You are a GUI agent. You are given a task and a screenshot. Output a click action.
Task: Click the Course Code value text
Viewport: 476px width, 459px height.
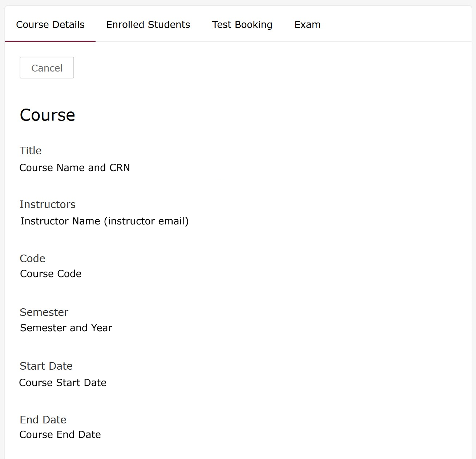pos(51,273)
